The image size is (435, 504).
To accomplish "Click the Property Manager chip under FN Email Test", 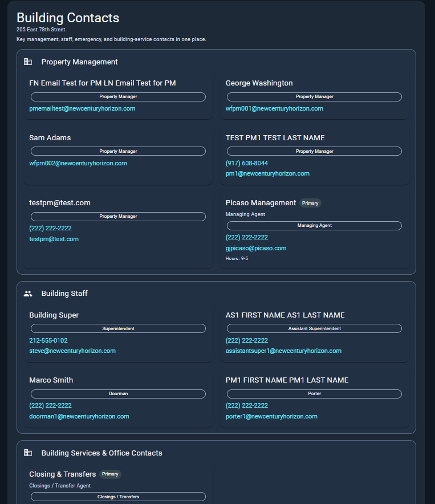I will (x=118, y=97).
